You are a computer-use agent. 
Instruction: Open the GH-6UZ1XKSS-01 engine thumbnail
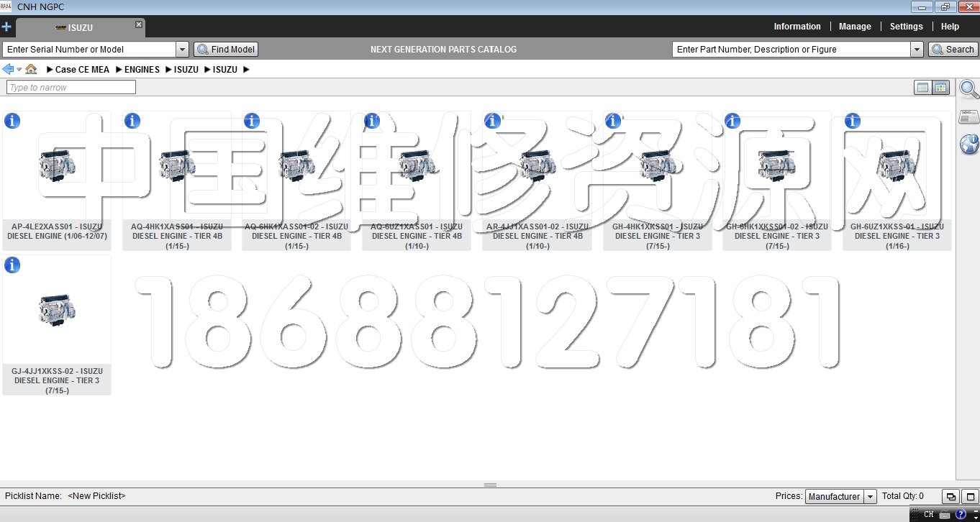897,167
